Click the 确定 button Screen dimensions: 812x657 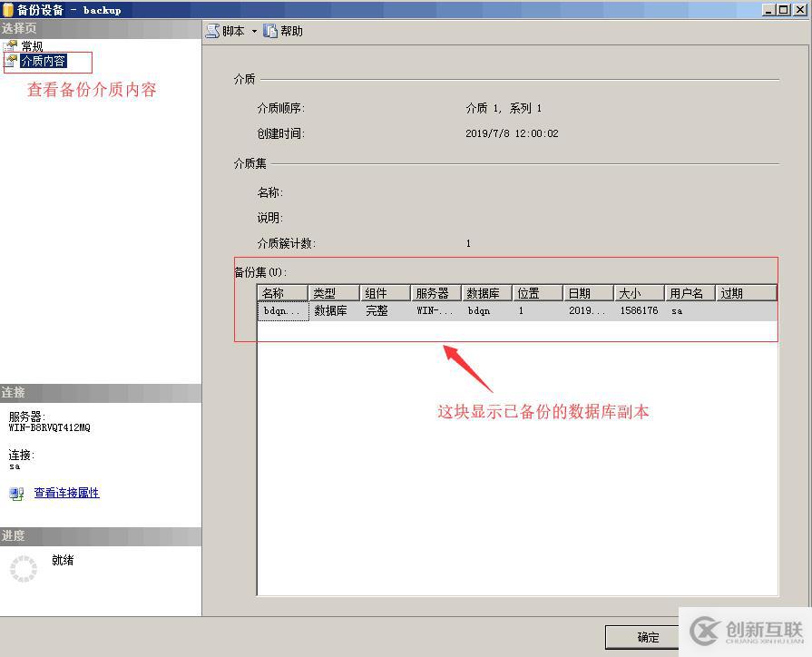646,637
